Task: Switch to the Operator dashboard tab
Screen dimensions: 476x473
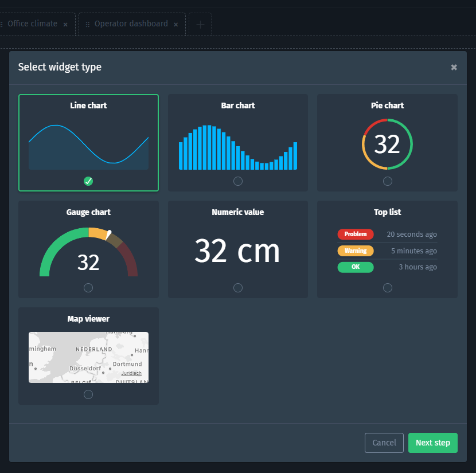Action: coord(131,24)
